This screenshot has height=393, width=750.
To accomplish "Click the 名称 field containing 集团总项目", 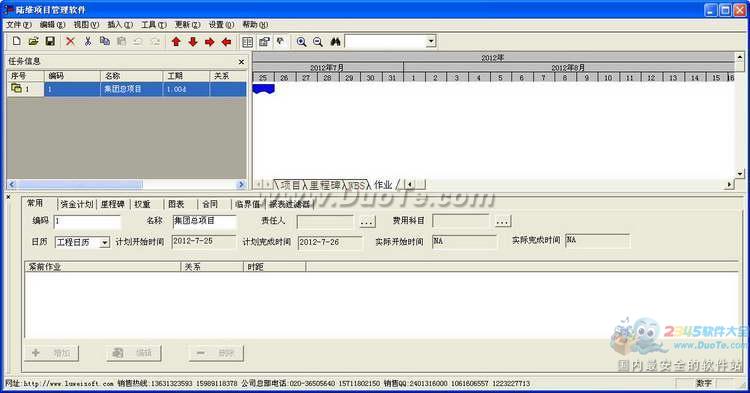I will click(204, 221).
